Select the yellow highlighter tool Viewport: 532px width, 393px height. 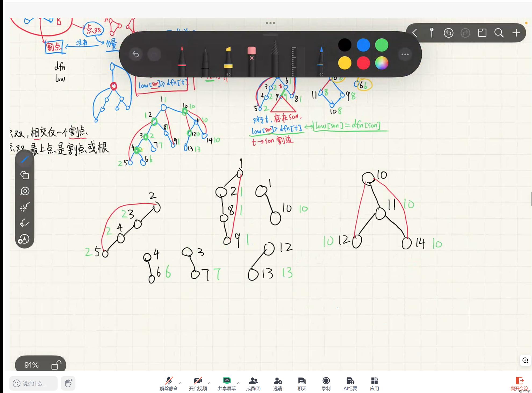click(x=228, y=60)
